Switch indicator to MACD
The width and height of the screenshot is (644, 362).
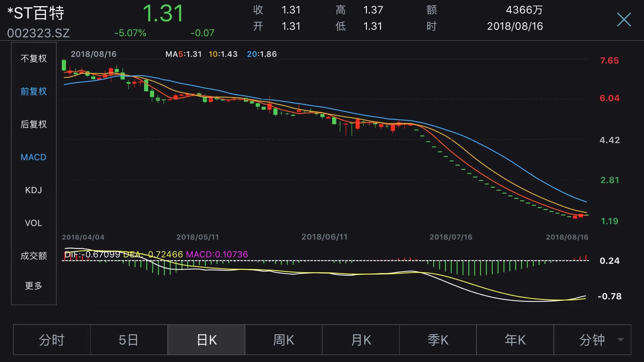(x=34, y=157)
